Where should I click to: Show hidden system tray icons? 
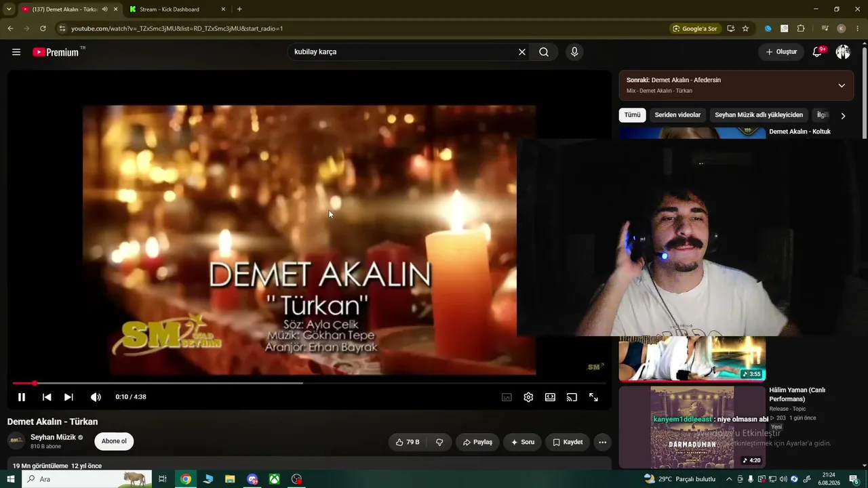click(730, 479)
